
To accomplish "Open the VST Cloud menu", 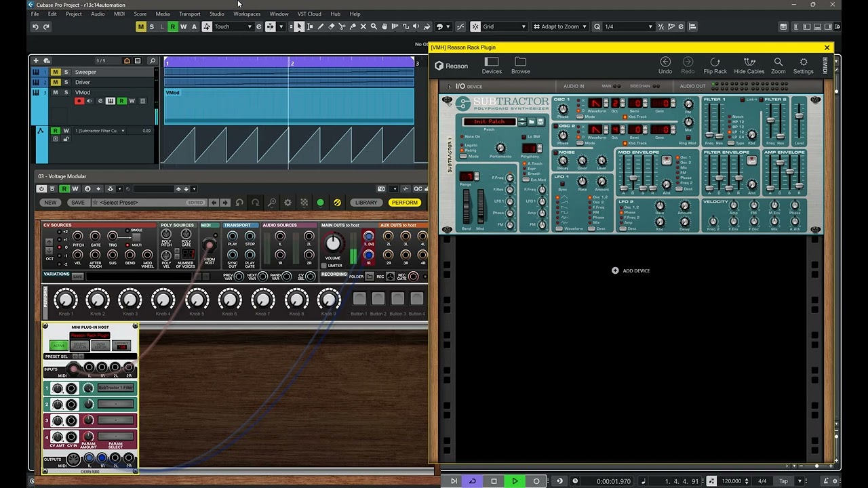I will (x=309, y=14).
